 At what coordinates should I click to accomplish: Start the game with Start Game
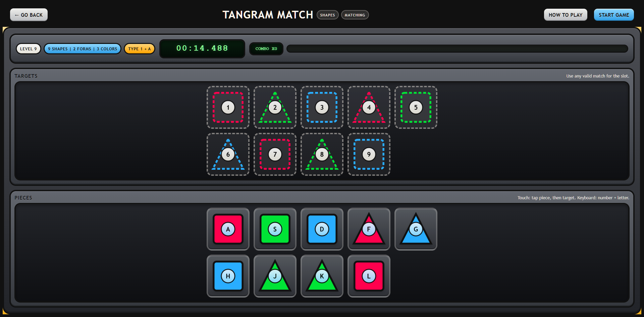pos(614,15)
